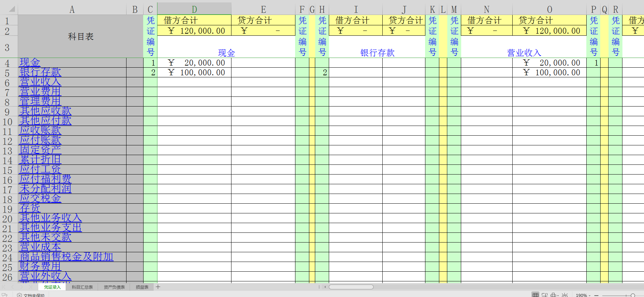The width and height of the screenshot is (644, 297).
Task: Select the 贷方合计 header in column E
Action: pyautogui.click(x=263, y=20)
